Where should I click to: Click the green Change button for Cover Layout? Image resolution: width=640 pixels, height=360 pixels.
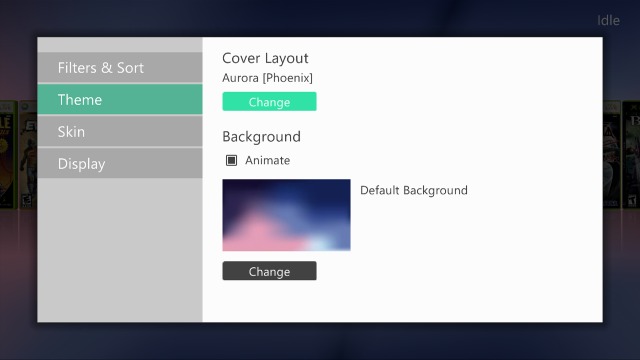tap(269, 102)
